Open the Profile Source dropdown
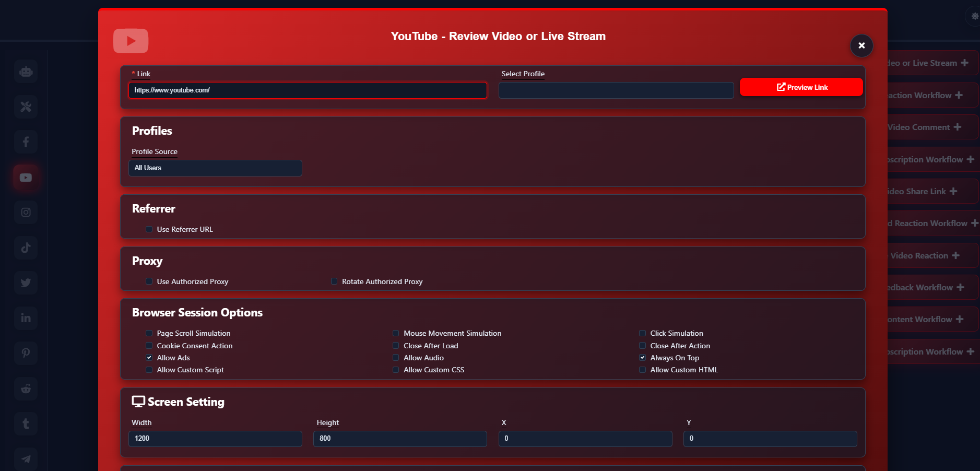The height and width of the screenshot is (471, 980). [215, 168]
